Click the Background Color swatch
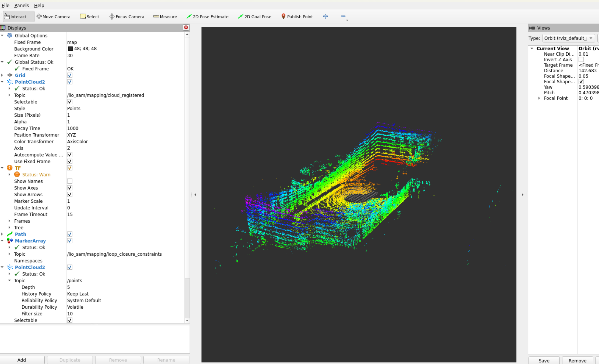This screenshot has width=599, height=364. tap(70, 49)
